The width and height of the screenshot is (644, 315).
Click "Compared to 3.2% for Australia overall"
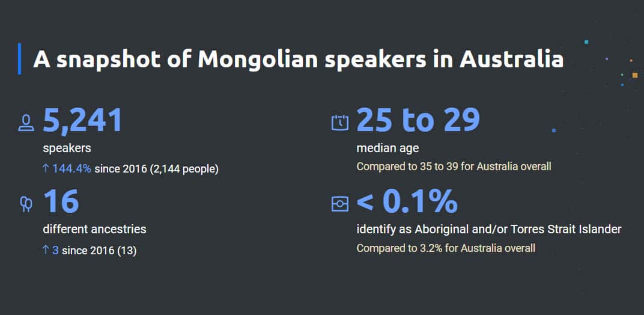tap(446, 248)
